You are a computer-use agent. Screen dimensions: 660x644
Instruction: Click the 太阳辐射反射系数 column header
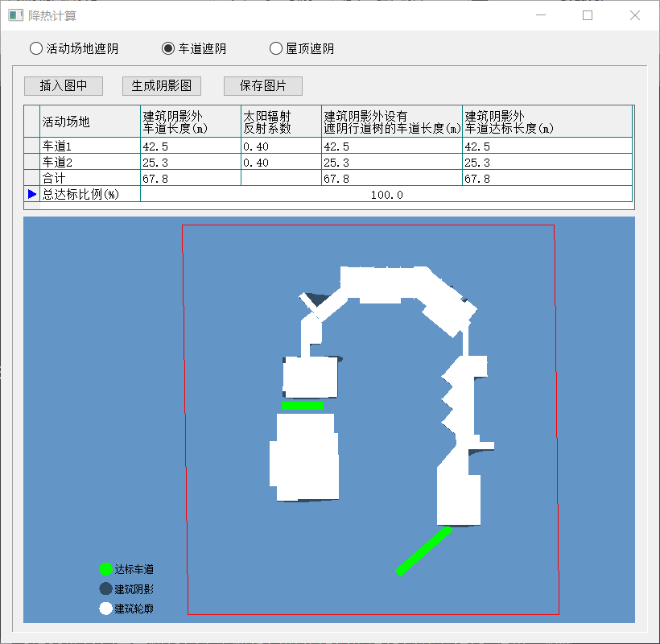click(280, 122)
